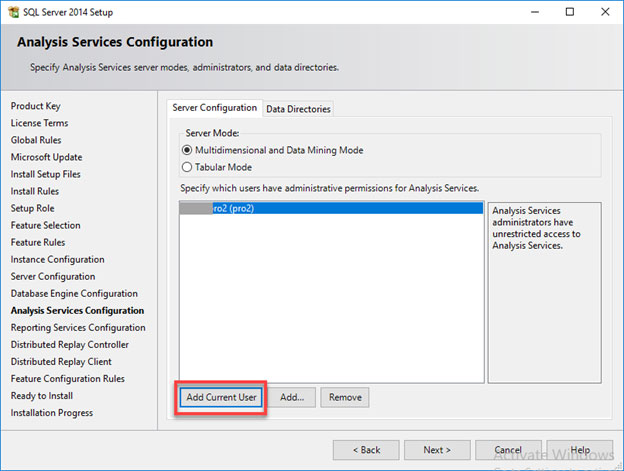Click Instance Configuration step in sidebar
The width and height of the screenshot is (624, 471).
[57, 259]
